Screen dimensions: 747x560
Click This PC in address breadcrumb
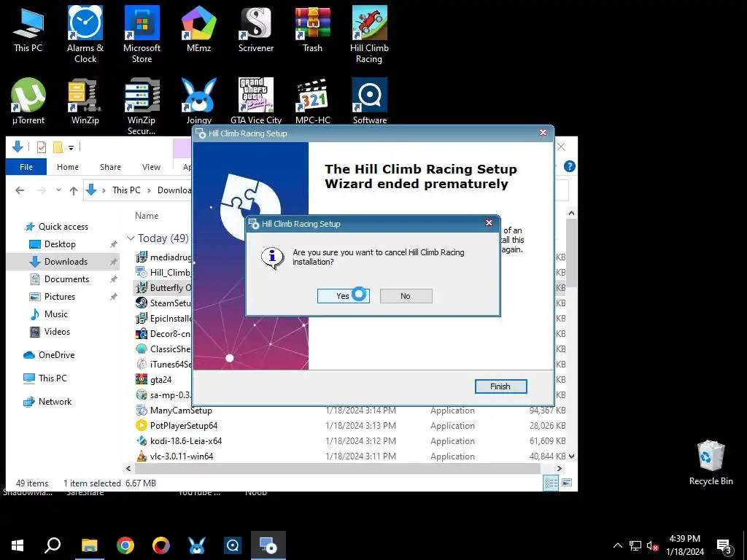[126, 190]
